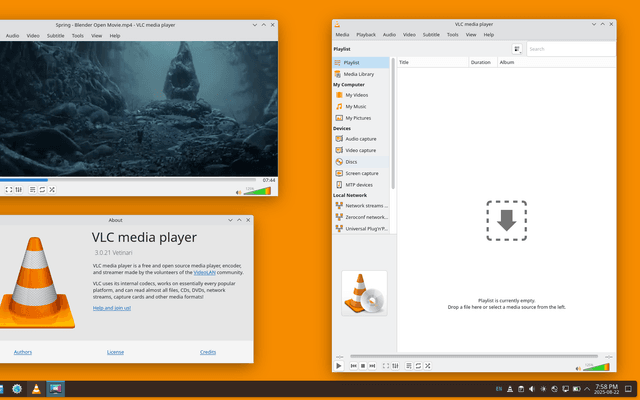Screen dimensions: 640x400
Task: Click Previous track in playlist VLC window
Action: click(354, 366)
